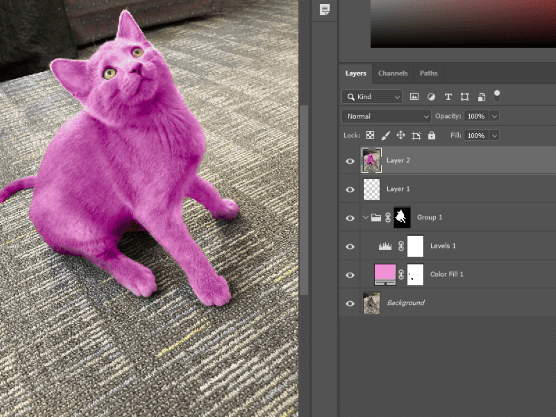Switch to the Paths tab

coord(428,73)
